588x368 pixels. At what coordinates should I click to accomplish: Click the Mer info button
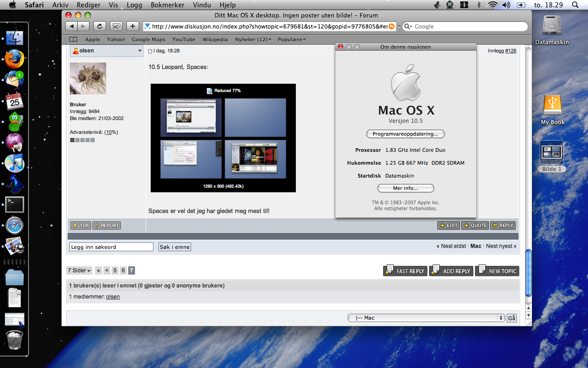pyautogui.click(x=406, y=188)
